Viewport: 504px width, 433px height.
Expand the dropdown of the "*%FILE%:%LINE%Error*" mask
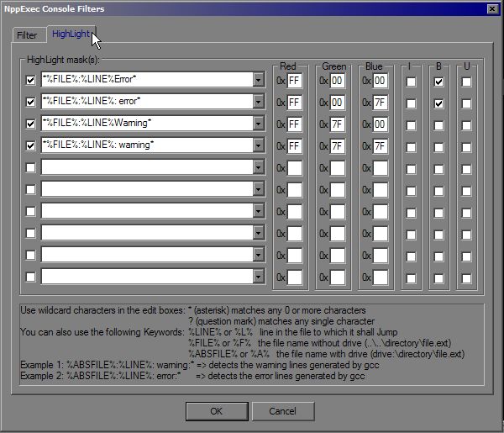click(x=259, y=80)
